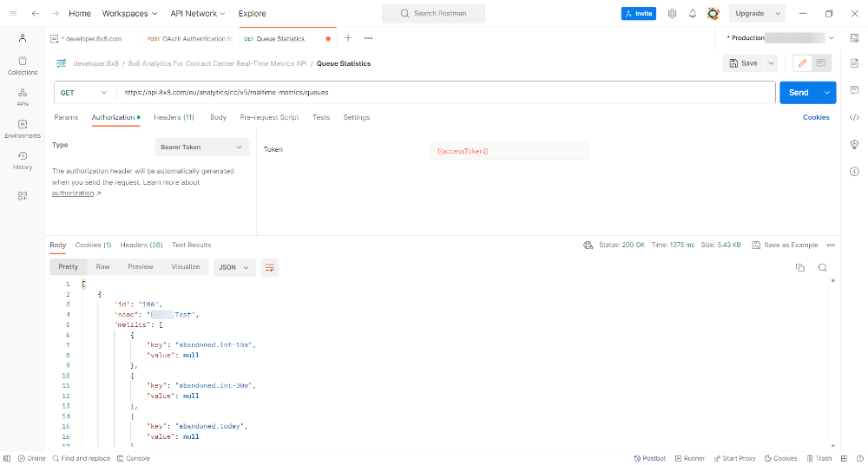Screen dimensions: 868x465
Task: Open the Params tab
Action: 66,117
